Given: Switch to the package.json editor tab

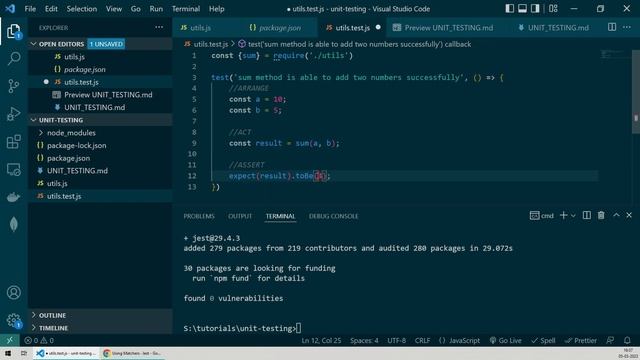Looking at the screenshot, I should pos(280,28).
